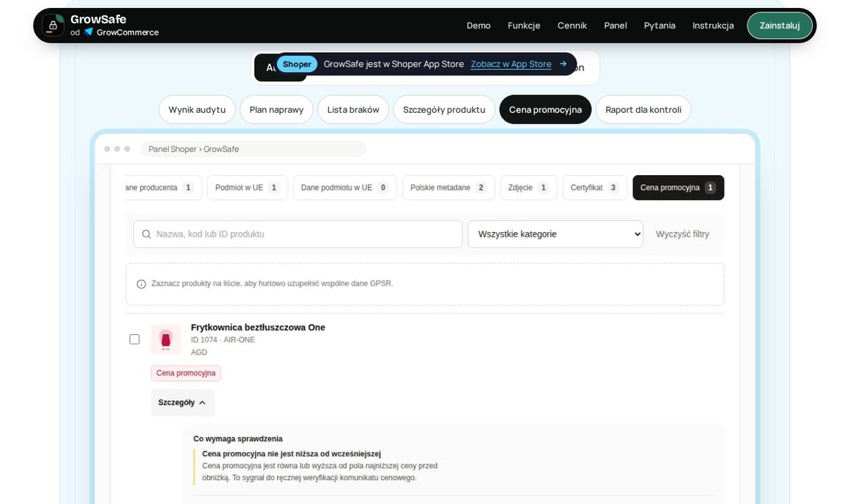Click the GrowCommerce blue logo icon

(89, 32)
